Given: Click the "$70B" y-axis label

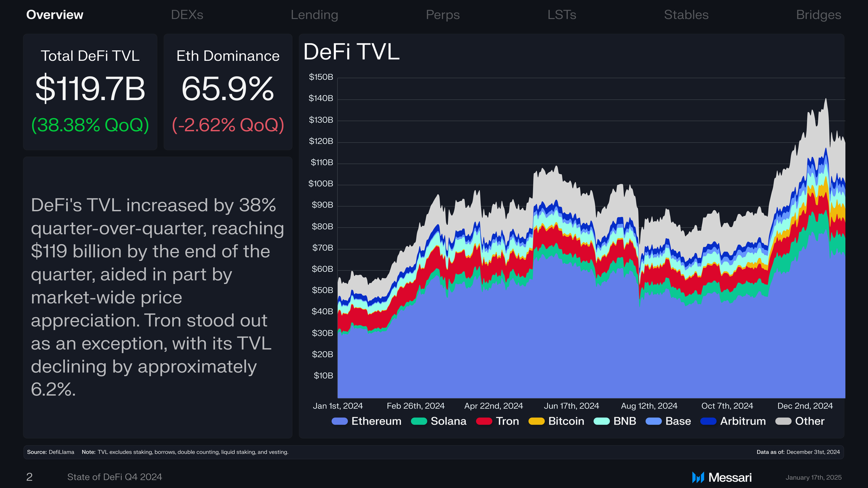Looking at the screenshot, I should point(323,248).
